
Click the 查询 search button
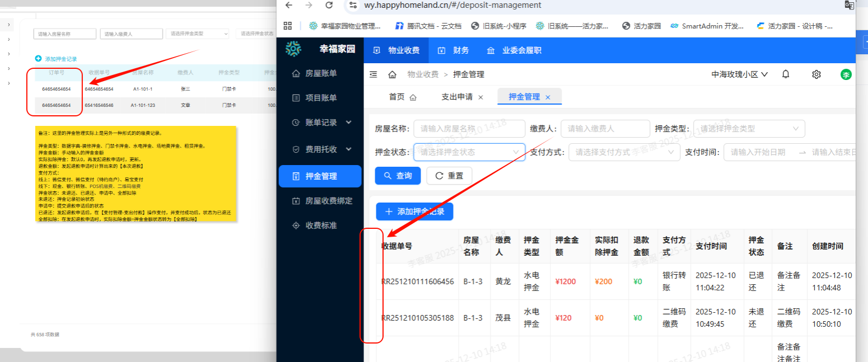point(398,175)
